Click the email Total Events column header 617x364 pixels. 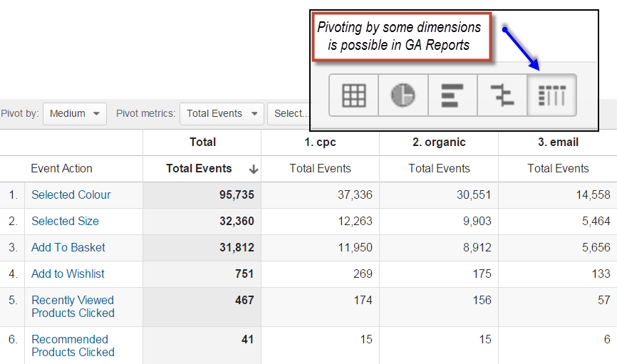[x=558, y=168]
